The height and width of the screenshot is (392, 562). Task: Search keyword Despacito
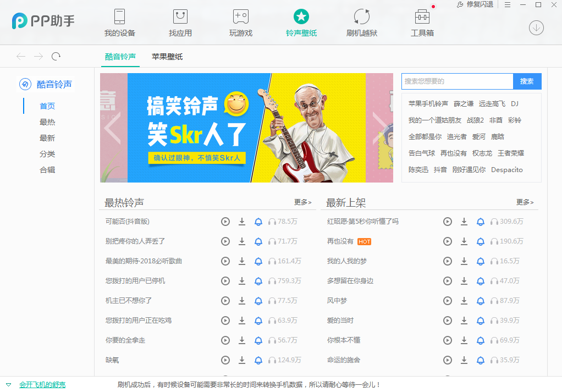[x=507, y=170]
